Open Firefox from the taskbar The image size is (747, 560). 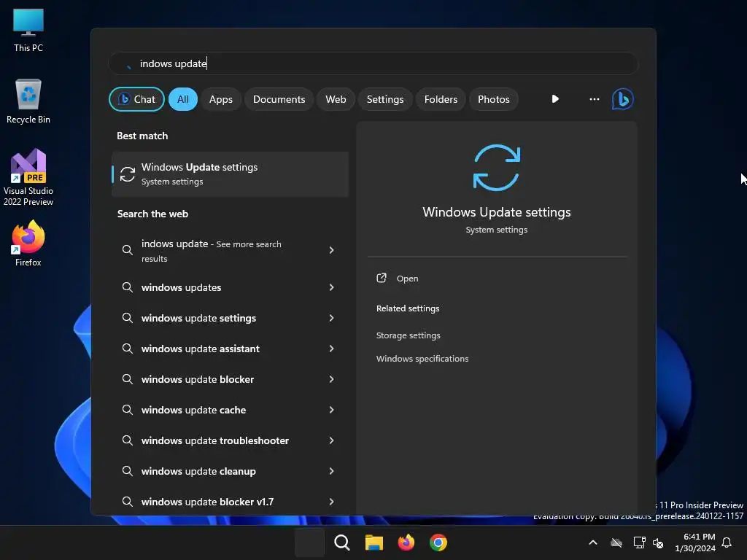coord(406,542)
